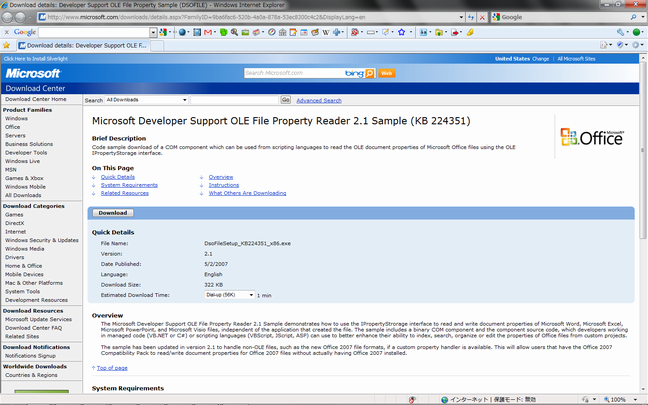Screen dimensions: 648x405
Task: Select the Download details browser tab
Action: [x=83, y=45]
